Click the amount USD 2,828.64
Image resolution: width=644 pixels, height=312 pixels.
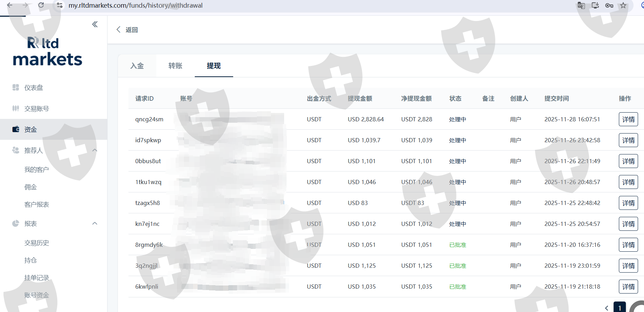tap(365, 119)
